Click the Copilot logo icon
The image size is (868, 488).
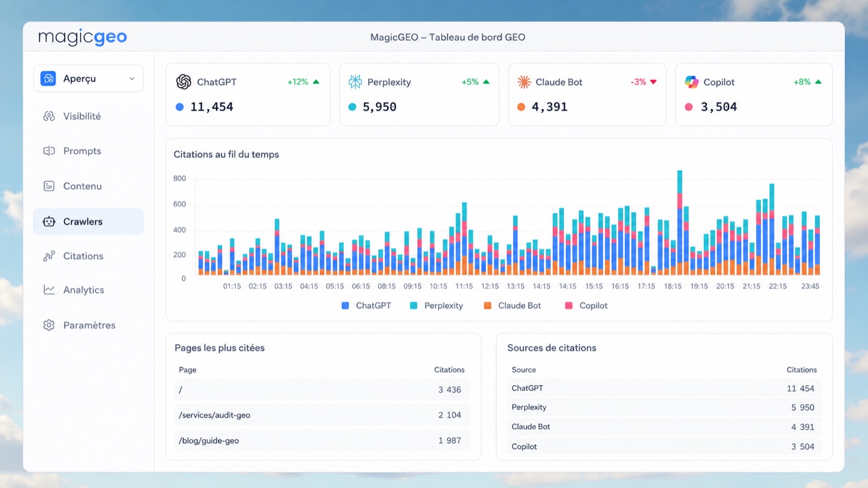click(x=692, y=82)
